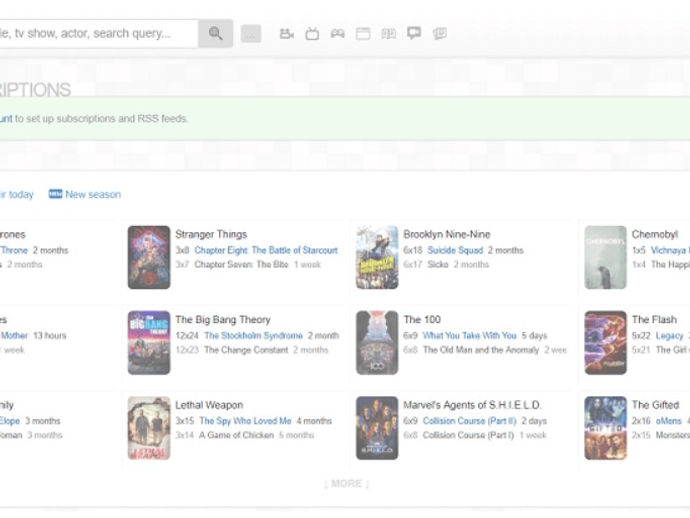
Task: Open The 100 poster thumbnail
Action: pyautogui.click(x=377, y=343)
